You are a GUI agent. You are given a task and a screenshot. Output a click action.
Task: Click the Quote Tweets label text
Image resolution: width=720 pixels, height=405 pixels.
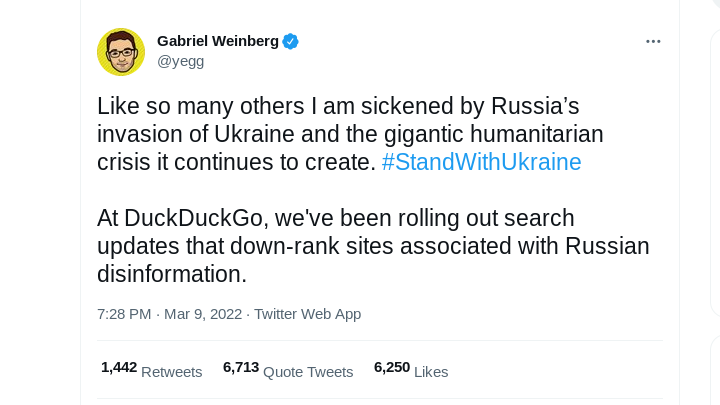308,372
